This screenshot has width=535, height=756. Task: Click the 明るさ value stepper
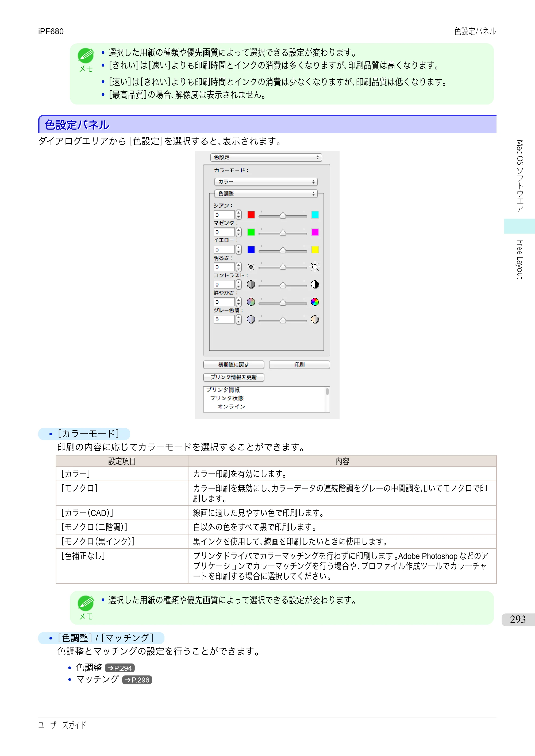(239, 267)
